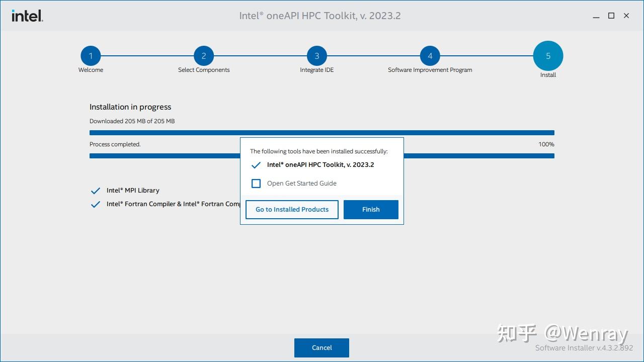The width and height of the screenshot is (644, 362).
Task: Click the Intel logo
Action: [x=26, y=16]
